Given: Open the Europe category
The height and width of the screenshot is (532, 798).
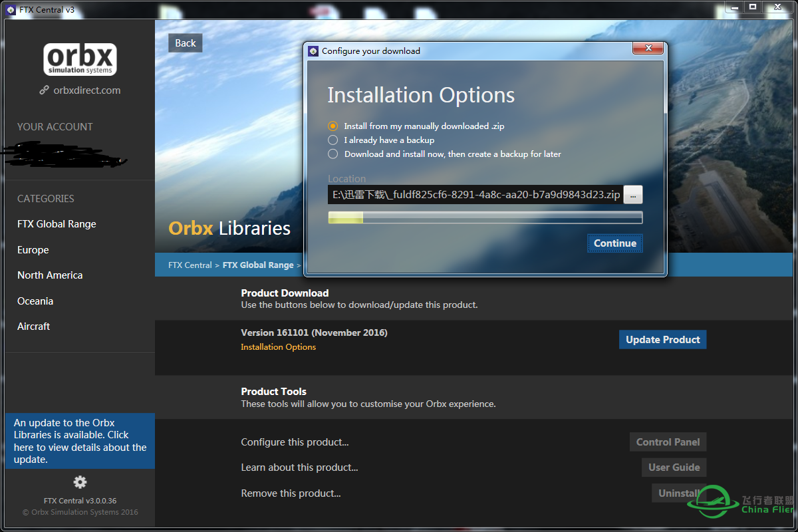Looking at the screenshot, I should pyautogui.click(x=33, y=250).
